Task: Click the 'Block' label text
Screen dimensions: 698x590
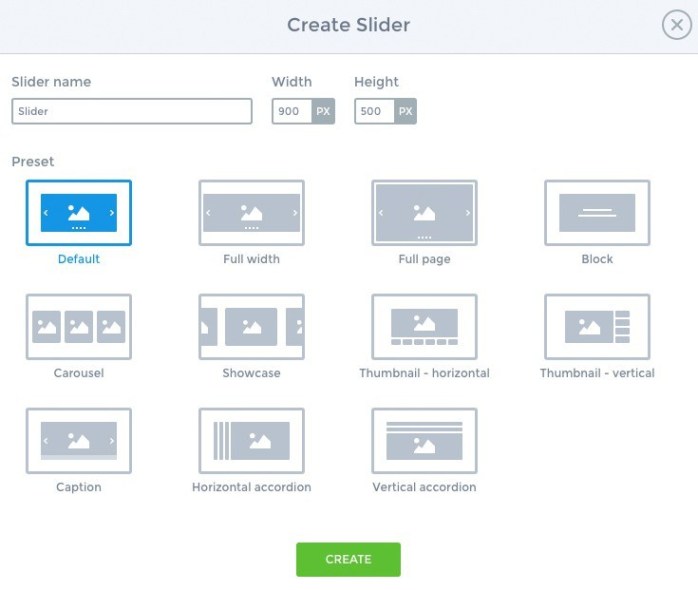Action: tap(597, 259)
